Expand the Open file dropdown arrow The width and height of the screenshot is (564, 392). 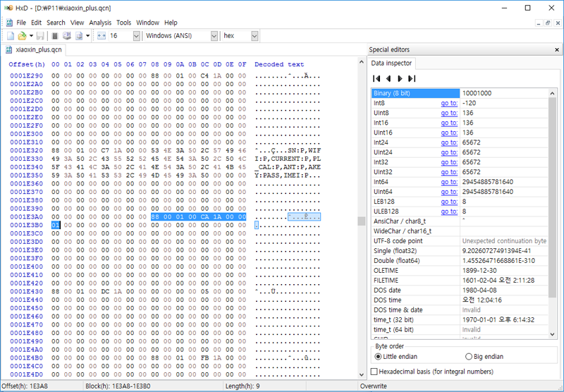(31, 35)
